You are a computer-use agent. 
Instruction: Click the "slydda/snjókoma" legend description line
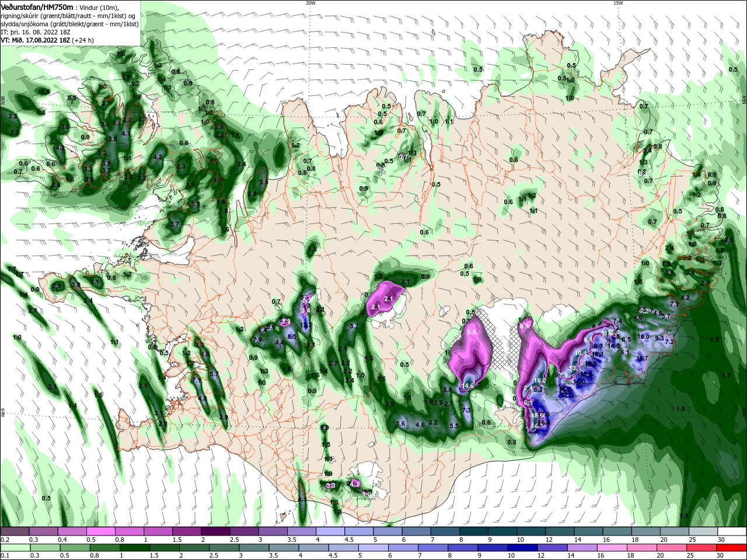[x=69, y=24]
